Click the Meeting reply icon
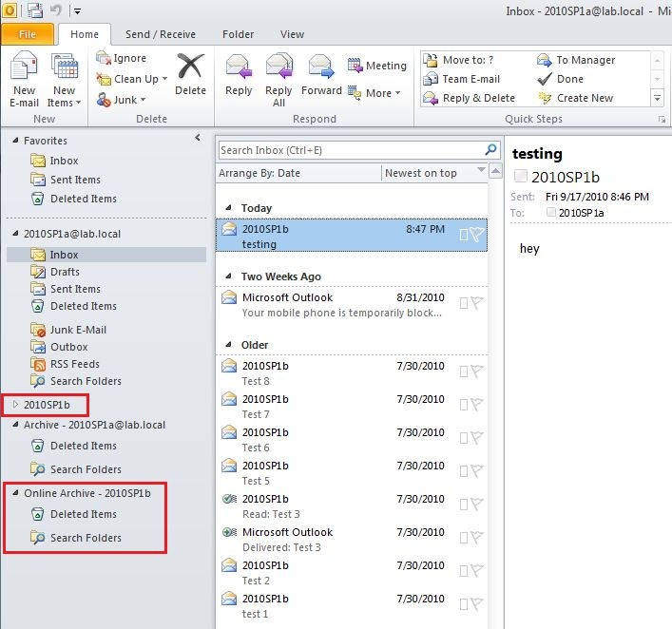Viewport: 672px width, 629px height. click(355, 66)
